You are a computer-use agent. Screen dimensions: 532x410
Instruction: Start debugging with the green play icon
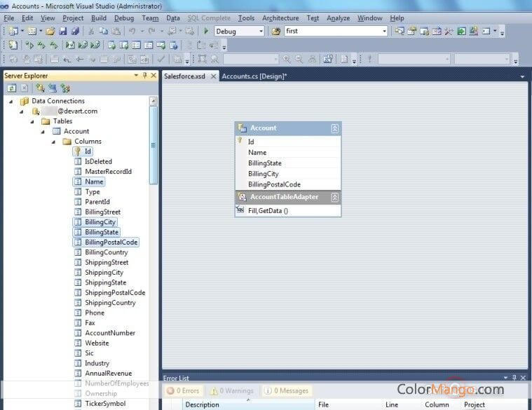coord(205,32)
